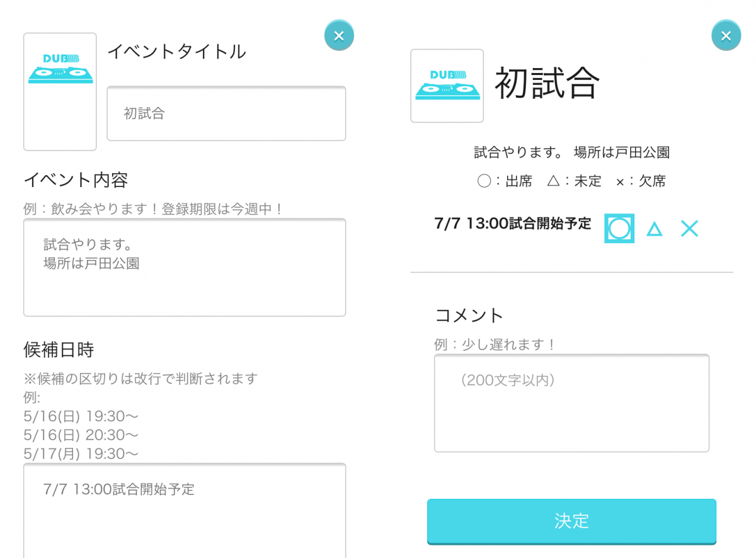Viewport: 756px width, 558px height.
Task: Select the DUB turntable image beside イベントタイトル
Action: (x=60, y=92)
